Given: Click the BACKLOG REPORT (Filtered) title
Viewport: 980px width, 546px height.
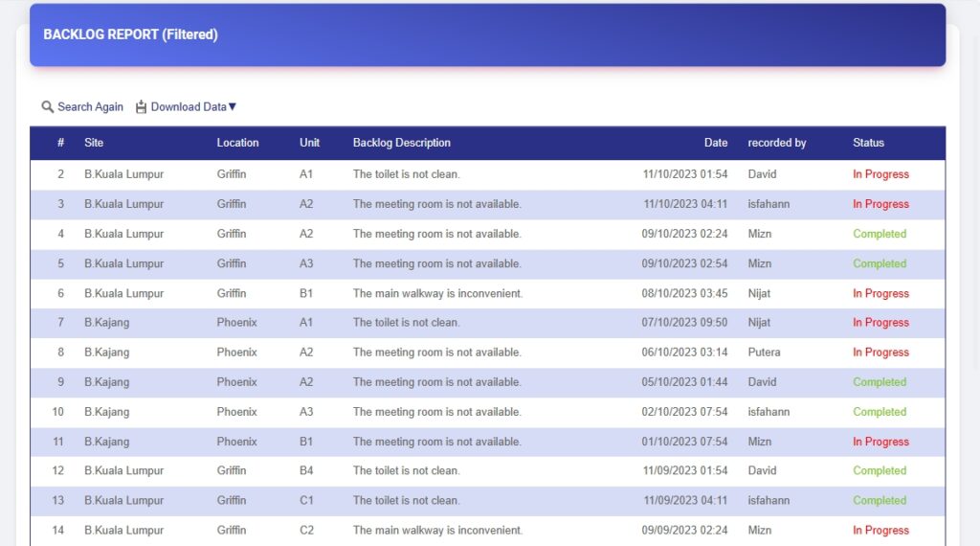Looking at the screenshot, I should coord(130,34).
